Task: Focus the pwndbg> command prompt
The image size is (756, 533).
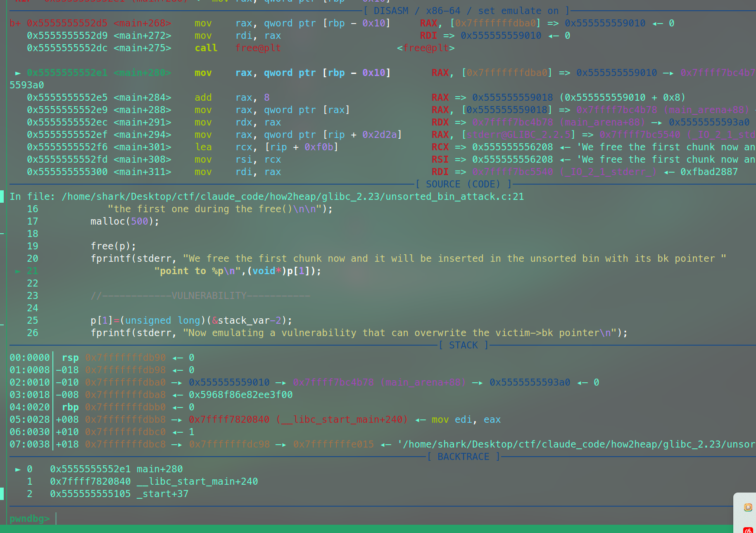Action: [30, 519]
